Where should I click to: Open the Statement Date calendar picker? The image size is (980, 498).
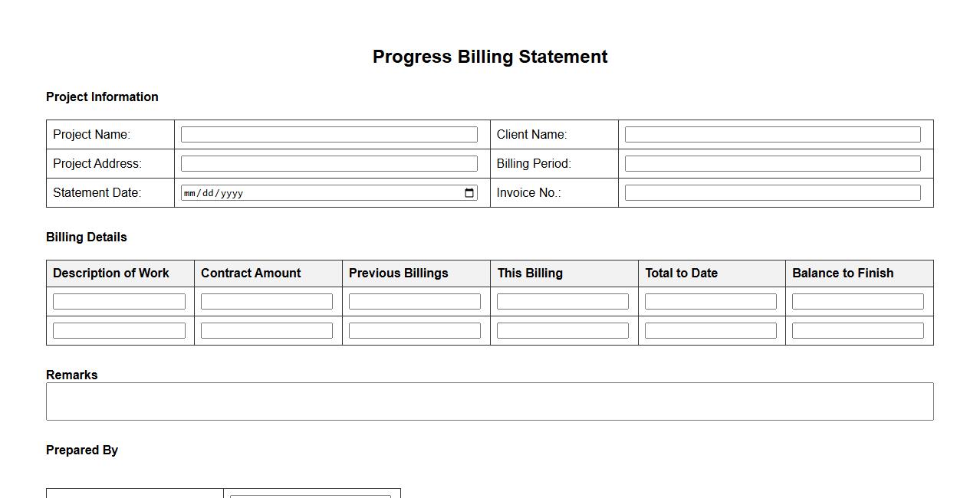click(469, 193)
